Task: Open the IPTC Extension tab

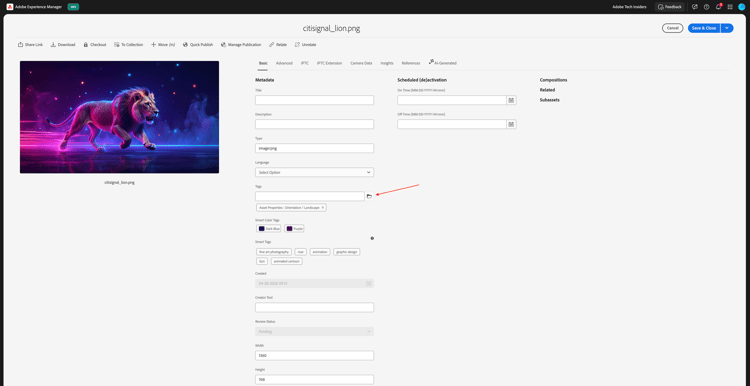Action: [x=330, y=63]
